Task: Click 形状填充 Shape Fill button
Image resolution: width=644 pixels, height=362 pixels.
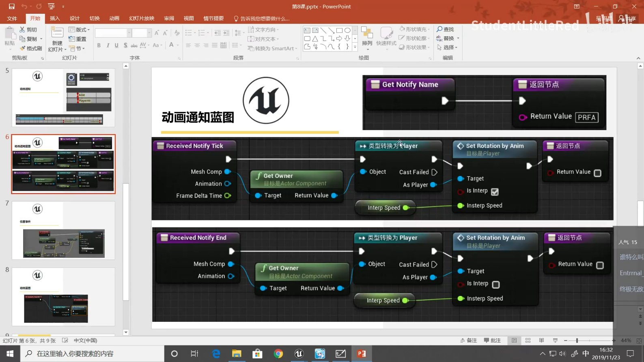Action: (x=414, y=29)
